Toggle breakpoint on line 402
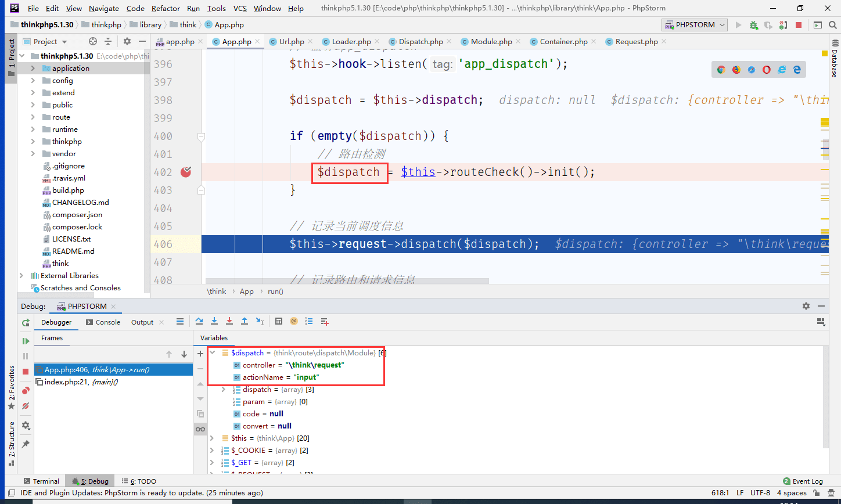Screen dimensions: 841x504 tap(186, 172)
